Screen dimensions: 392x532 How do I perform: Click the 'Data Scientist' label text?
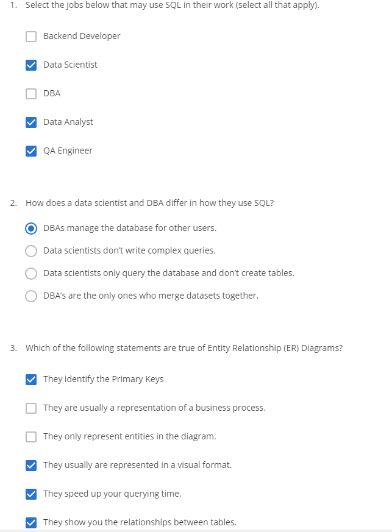70,65
